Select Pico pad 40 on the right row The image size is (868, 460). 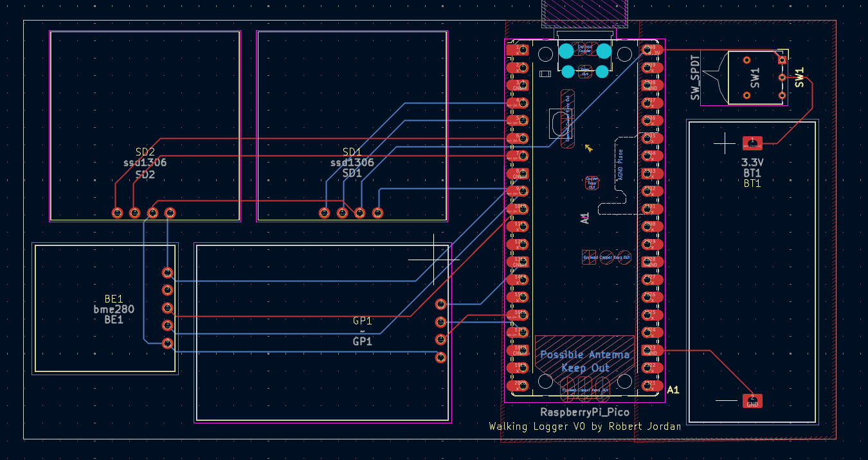(x=651, y=49)
